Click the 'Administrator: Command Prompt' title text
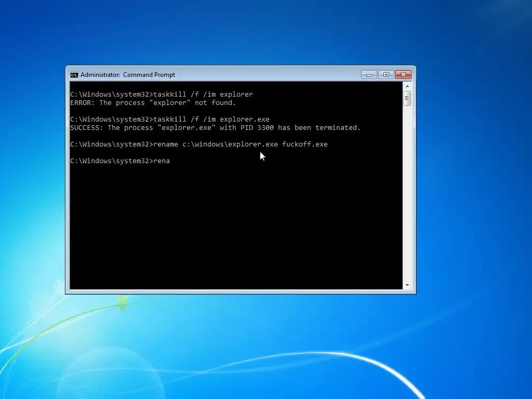The height and width of the screenshot is (399, 532). click(x=128, y=75)
